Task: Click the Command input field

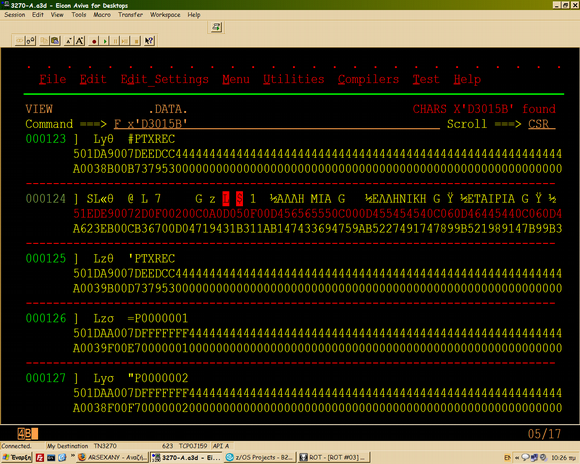Action: pyautogui.click(x=277, y=124)
